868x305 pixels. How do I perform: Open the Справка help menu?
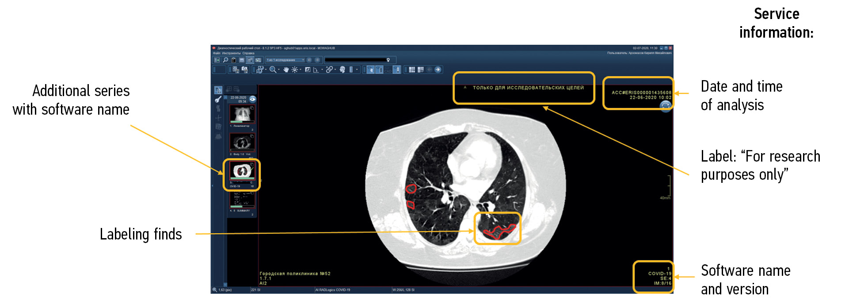coord(248,53)
